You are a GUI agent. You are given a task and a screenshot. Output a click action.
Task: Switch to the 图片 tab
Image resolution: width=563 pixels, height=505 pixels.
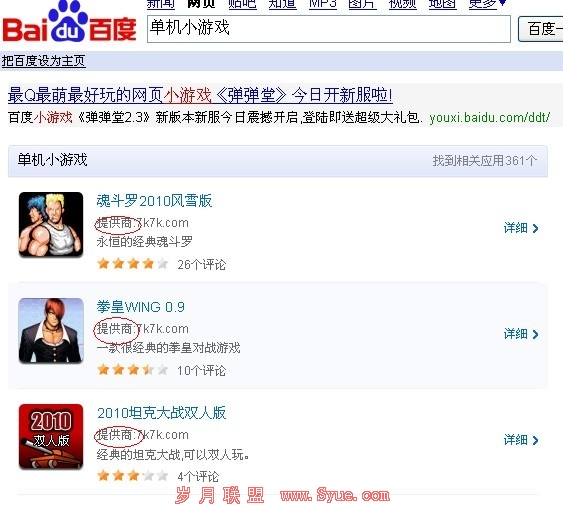362,4
